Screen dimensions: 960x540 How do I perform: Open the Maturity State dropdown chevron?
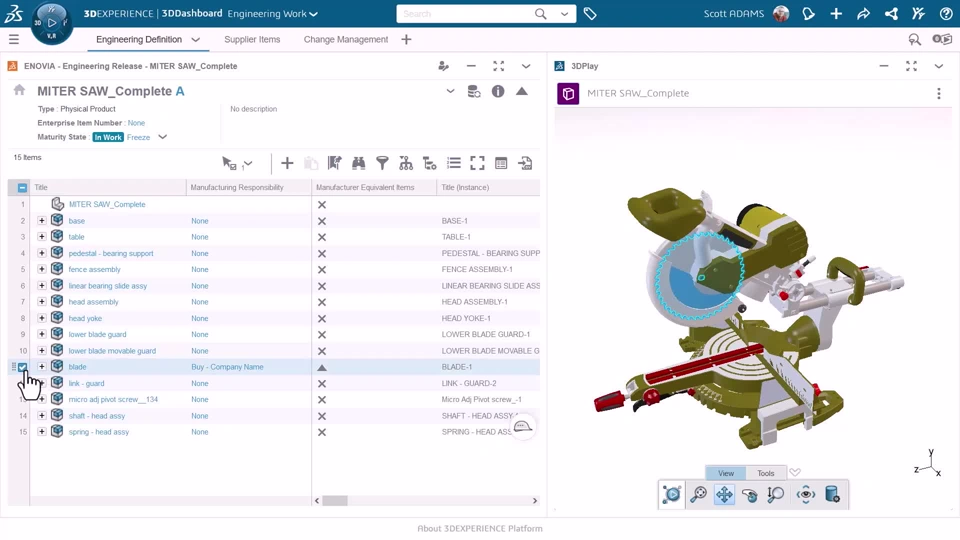pyautogui.click(x=162, y=137)
